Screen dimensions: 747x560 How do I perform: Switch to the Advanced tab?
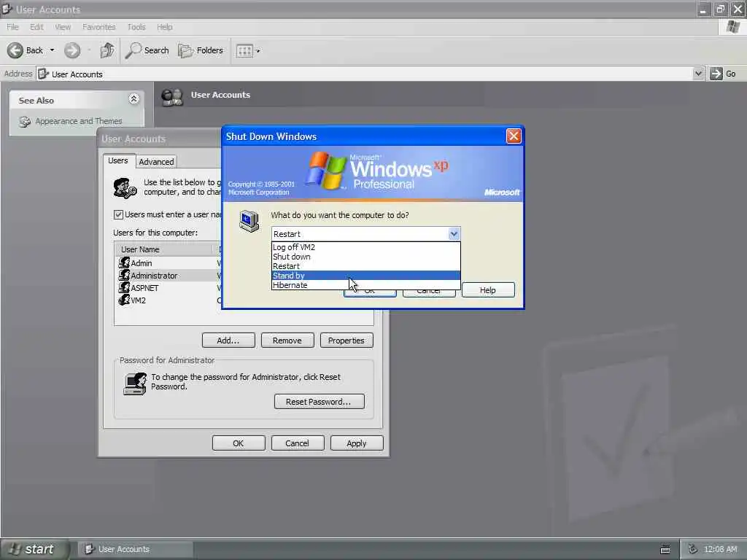[x=156, y=162]
